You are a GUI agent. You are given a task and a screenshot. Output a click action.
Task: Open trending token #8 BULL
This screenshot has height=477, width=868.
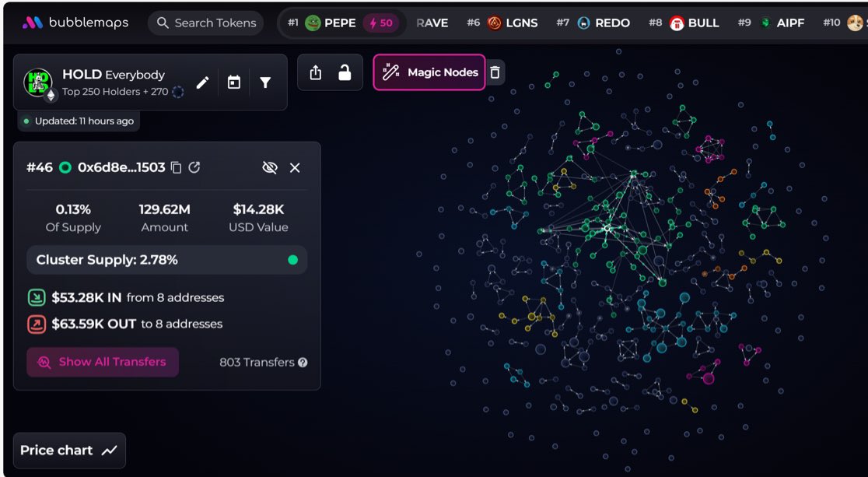[684, 23]
